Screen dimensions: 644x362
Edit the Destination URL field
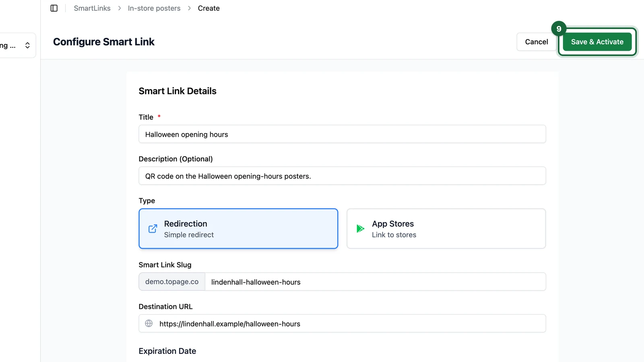[x=342, y=323]
